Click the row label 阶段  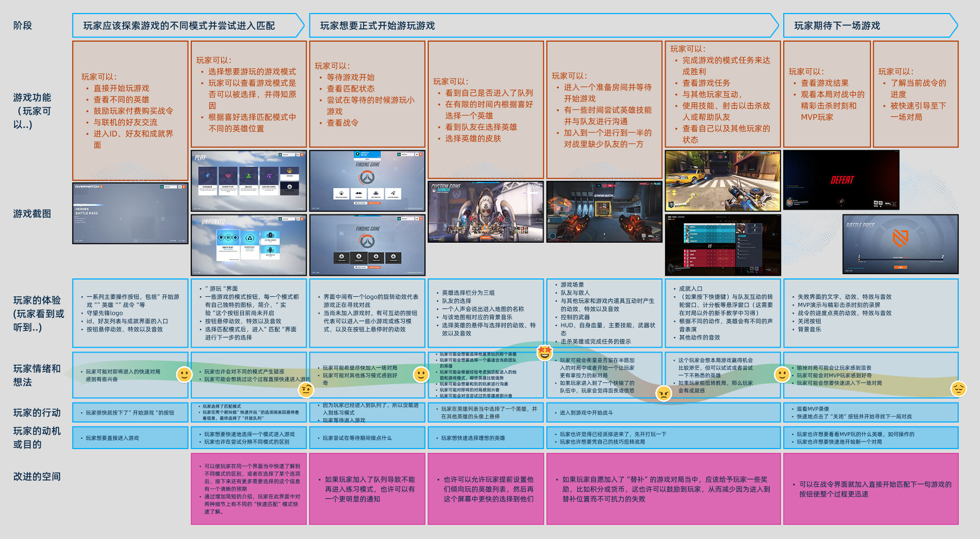(x=23, y=25)
